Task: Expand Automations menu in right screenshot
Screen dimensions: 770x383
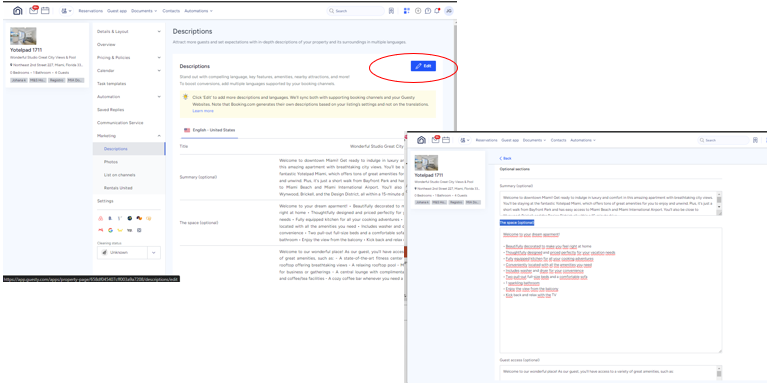Action: click(x=583, y=140)
